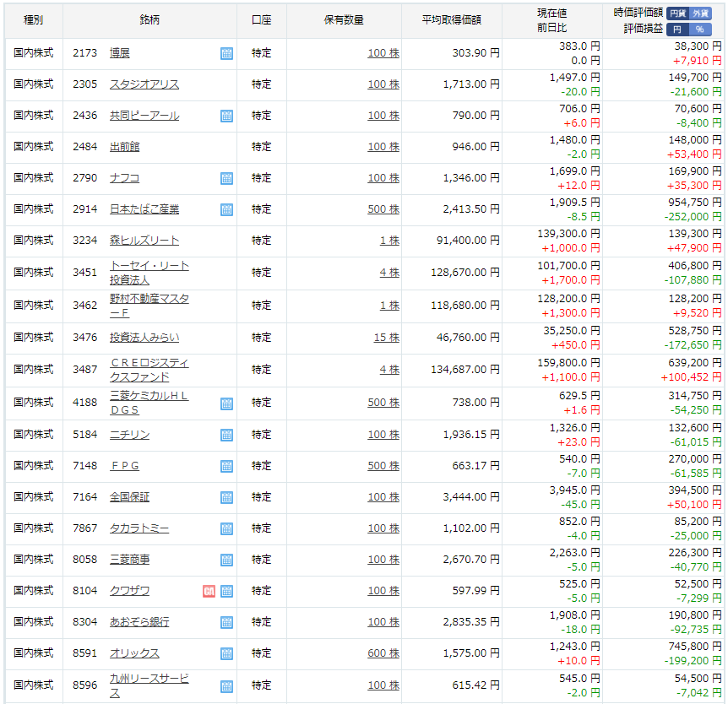Open the クワザワ stock link
Screen dimensions: 728x704
129,591
